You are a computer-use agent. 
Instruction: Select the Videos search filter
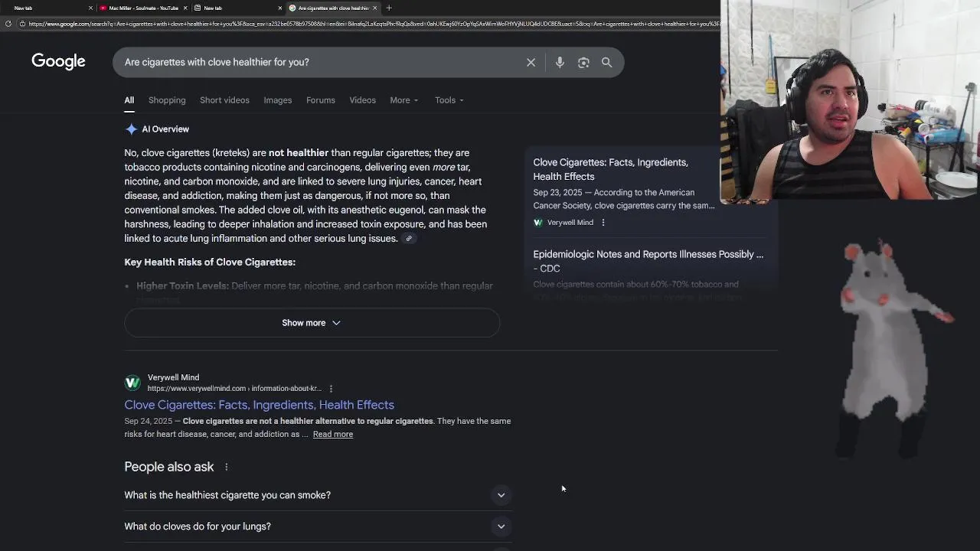pos(363,100)
